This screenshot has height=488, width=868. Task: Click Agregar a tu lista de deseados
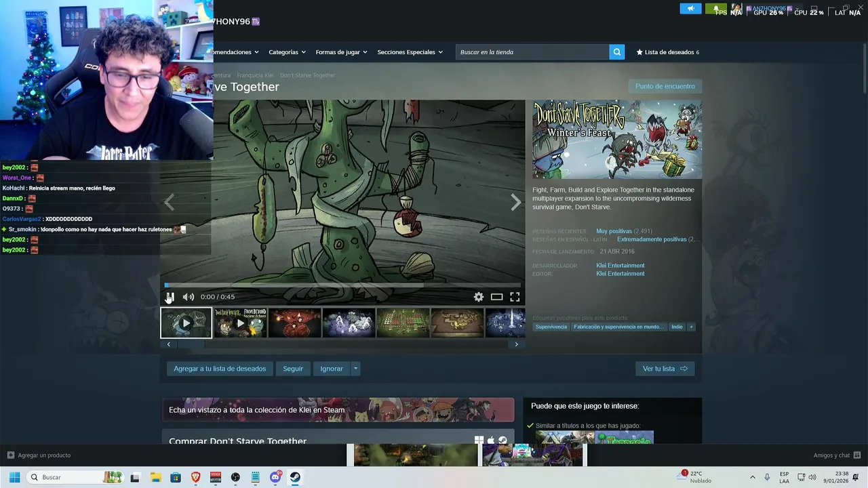pos(220,369)
